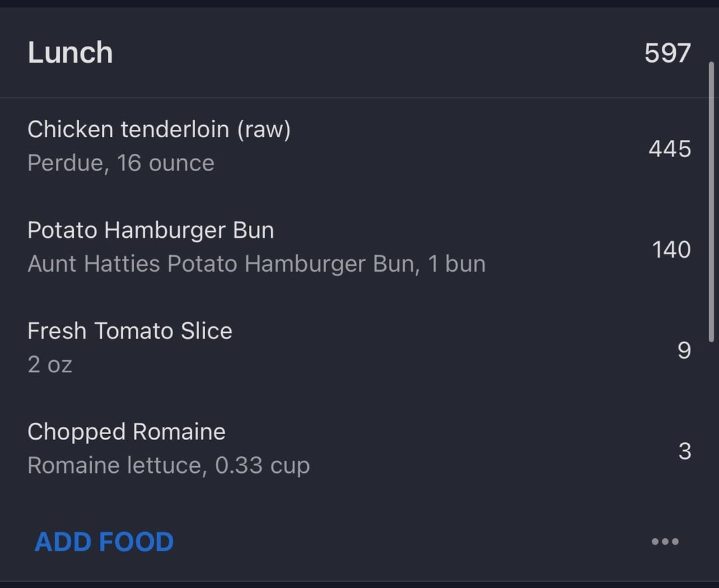The image size is (719, 588).
Task: Click the 9 calorie value for tomato
Action: point(684,350)
